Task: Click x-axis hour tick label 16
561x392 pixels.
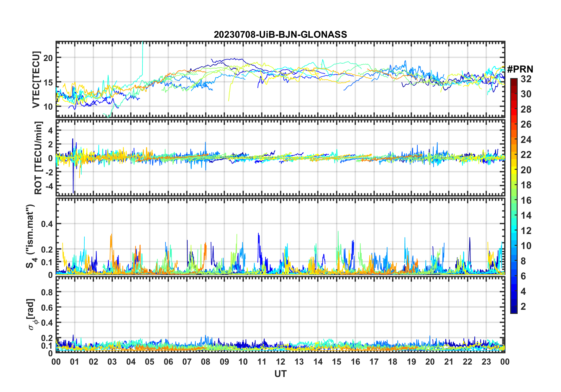Action: coord(355,362)
